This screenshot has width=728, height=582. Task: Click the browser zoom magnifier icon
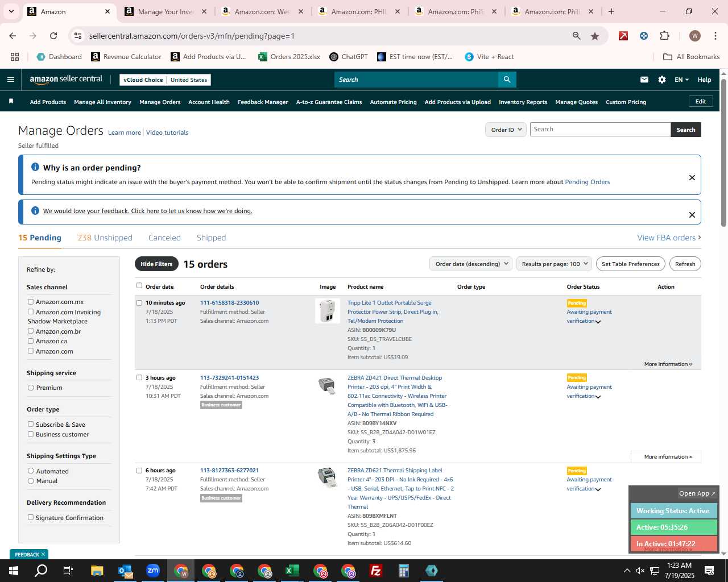(x=577, y=36)
